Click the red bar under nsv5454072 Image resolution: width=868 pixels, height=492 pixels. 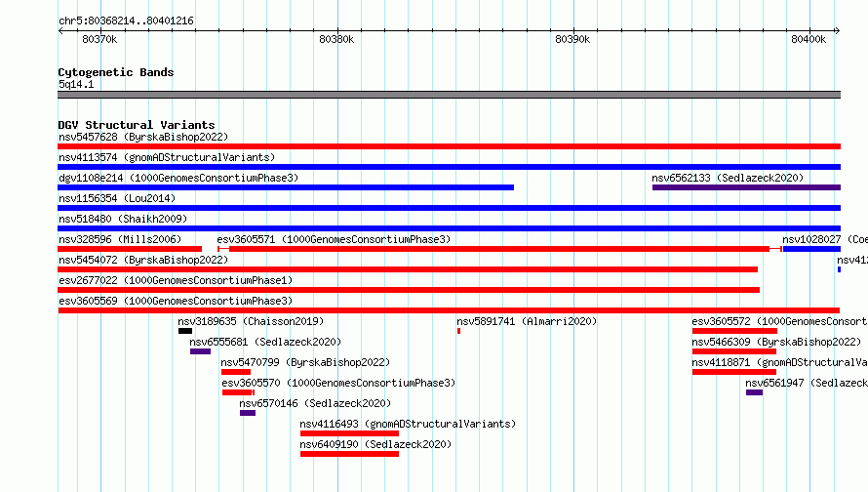point(408,269)
